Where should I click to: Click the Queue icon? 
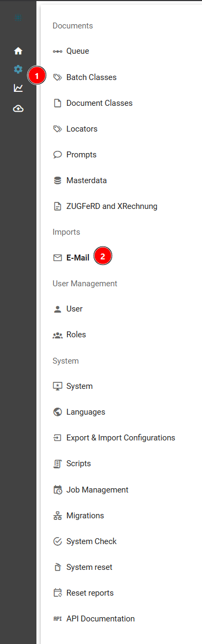(58, 52)
